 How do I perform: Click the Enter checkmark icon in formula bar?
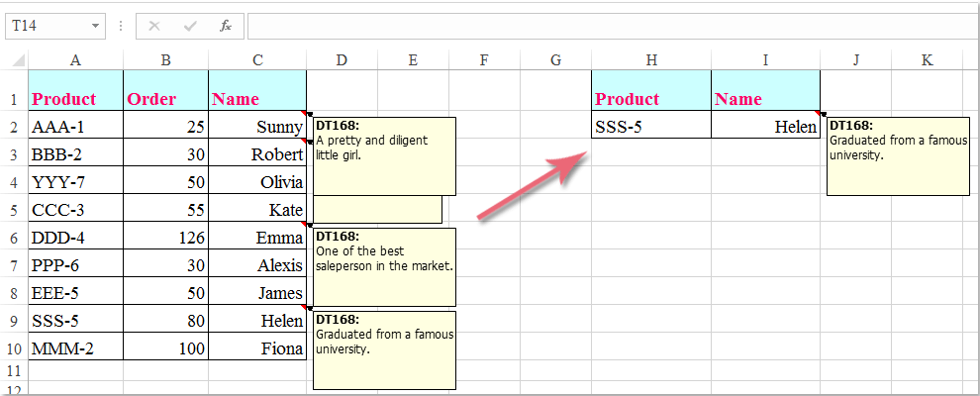click(190, 26)
